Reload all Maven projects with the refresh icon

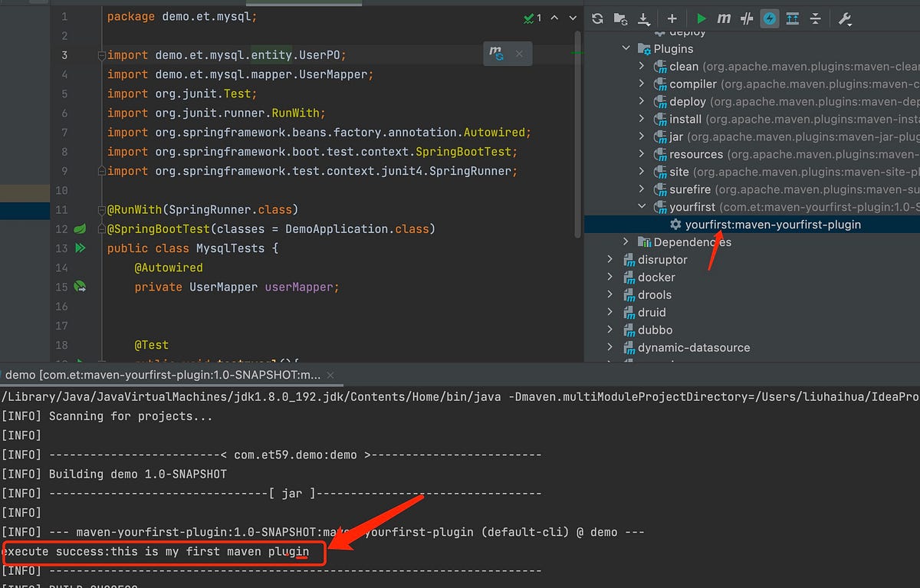pos(597,18)
